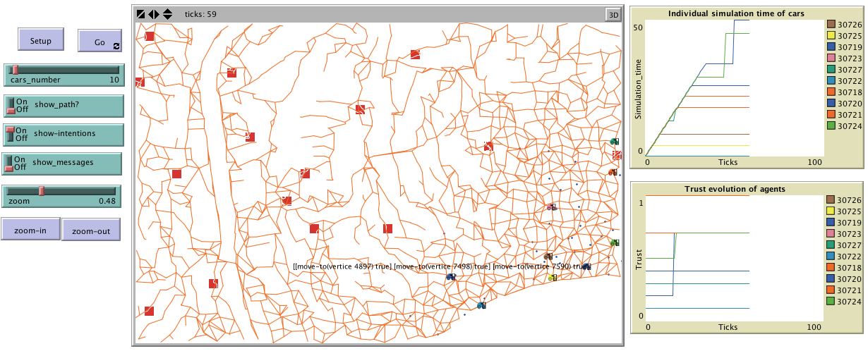Click the left-right arrows icon in view header
Viewport: 868px width, 351px height.
(x=154, y=14)
